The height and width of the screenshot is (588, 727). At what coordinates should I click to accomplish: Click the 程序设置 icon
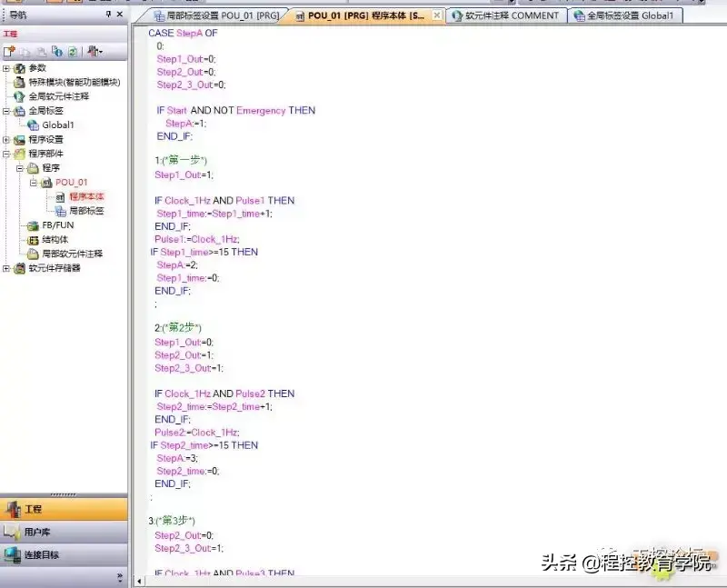[19, 140]
